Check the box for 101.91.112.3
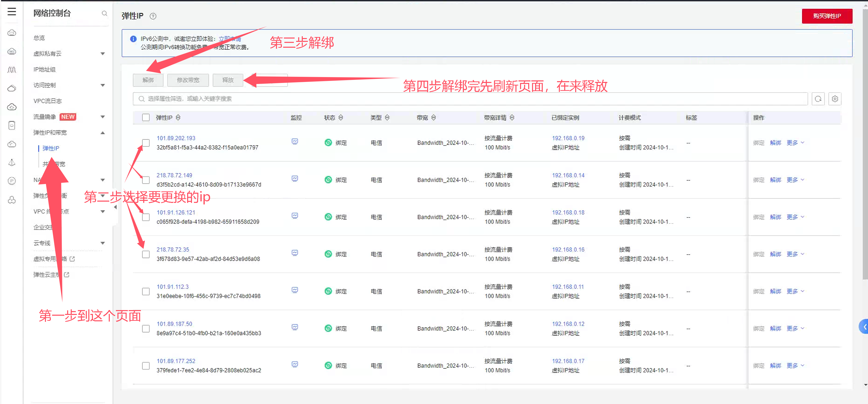 [146, 291]
